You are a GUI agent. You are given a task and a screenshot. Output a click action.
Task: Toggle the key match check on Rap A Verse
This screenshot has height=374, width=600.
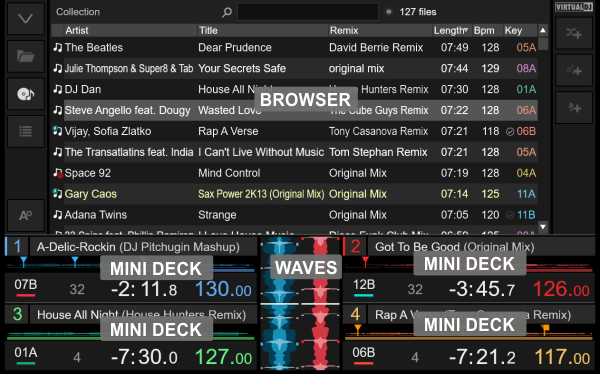[510, 132]
